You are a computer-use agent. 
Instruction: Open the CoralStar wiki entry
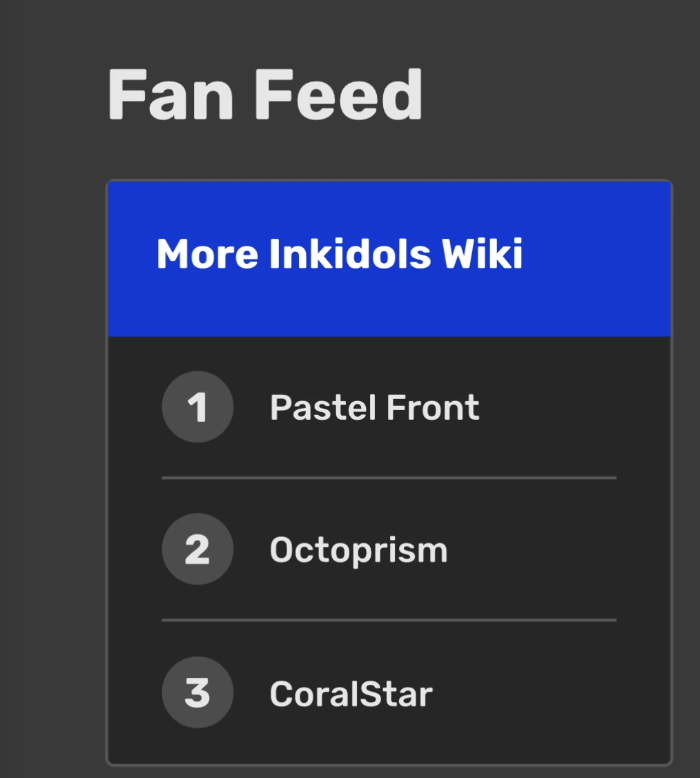click(352, 694)
